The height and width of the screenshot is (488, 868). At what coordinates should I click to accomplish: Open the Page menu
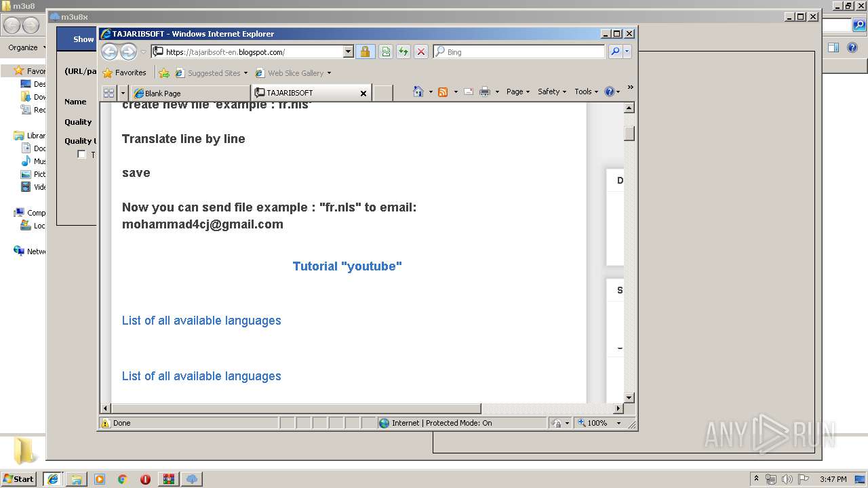[x=518, y=91]
